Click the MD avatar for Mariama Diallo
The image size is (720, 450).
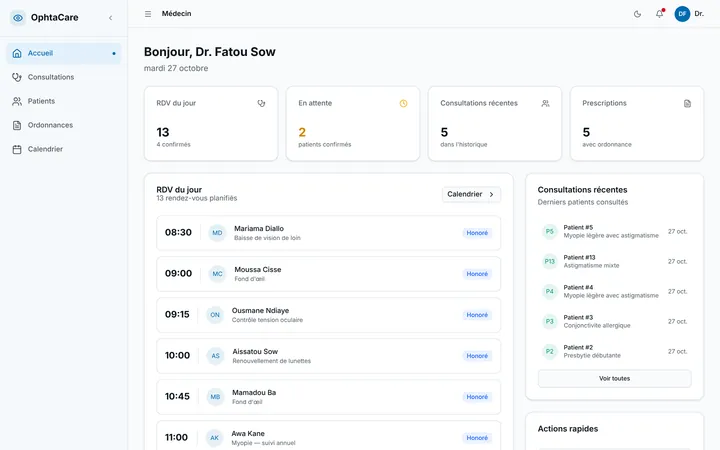coord(217,233)
